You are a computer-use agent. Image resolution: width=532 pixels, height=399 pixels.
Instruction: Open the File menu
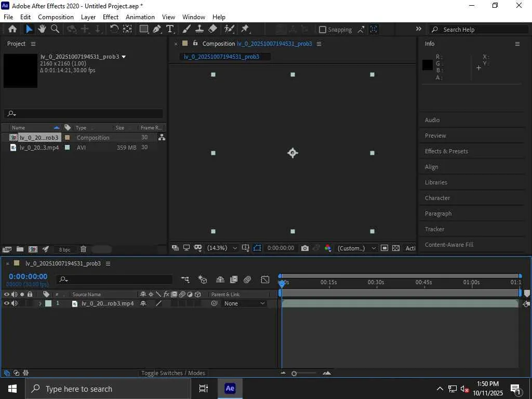8,17
